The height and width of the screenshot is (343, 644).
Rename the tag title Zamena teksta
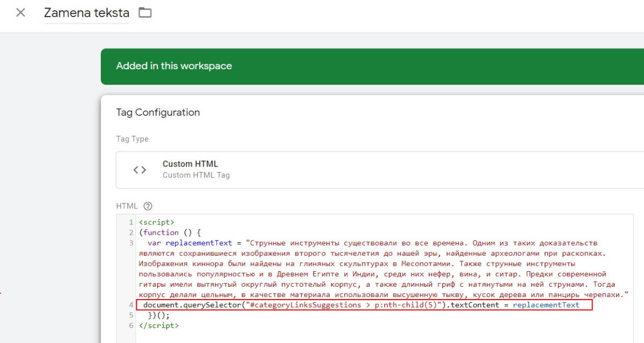[x=86, y=13]
